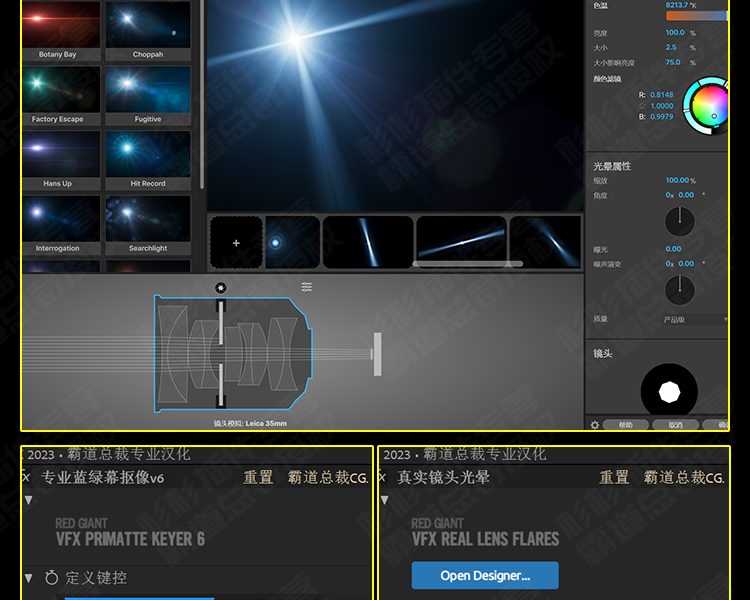750x600 pixels.
Task: Apply the Hit Record preset
Action: click(148, 160)
